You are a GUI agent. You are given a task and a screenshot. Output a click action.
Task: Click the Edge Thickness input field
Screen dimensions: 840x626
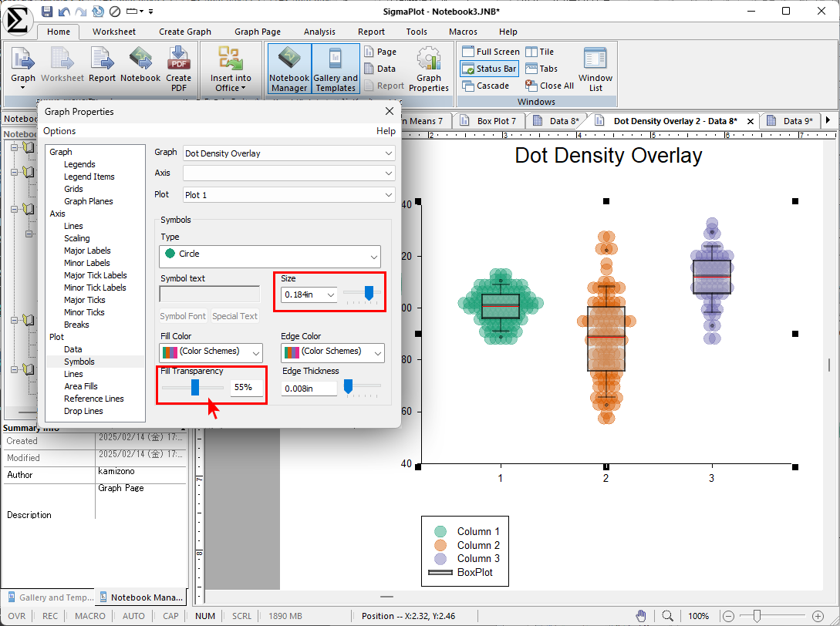pos(309,389)
